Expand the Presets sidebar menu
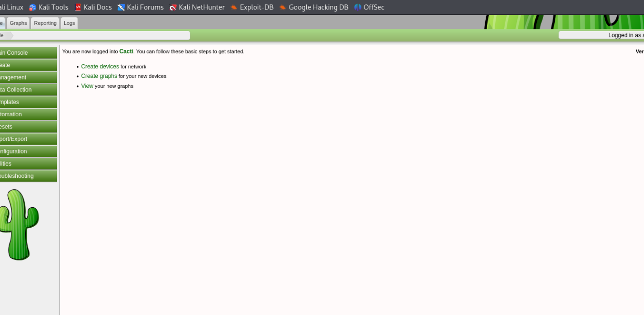This screenshot has height=315, width=644. pos(28,127)
